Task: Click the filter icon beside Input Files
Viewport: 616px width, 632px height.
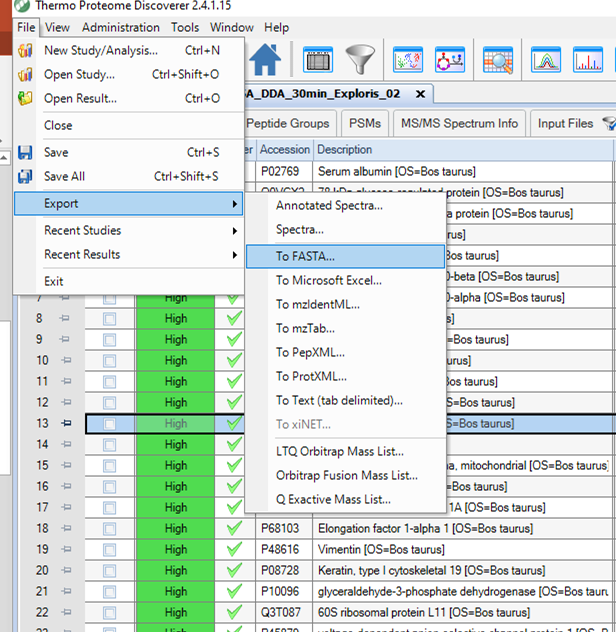Action: point(609,123)
